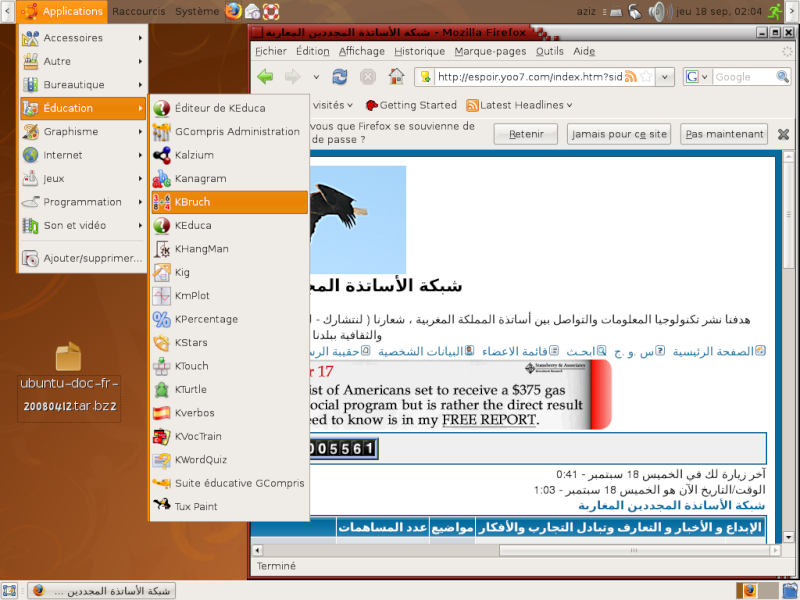Open the Raccourcis panel menu
The width and height of the screenshot is (800, 600).
coord(139,11)
